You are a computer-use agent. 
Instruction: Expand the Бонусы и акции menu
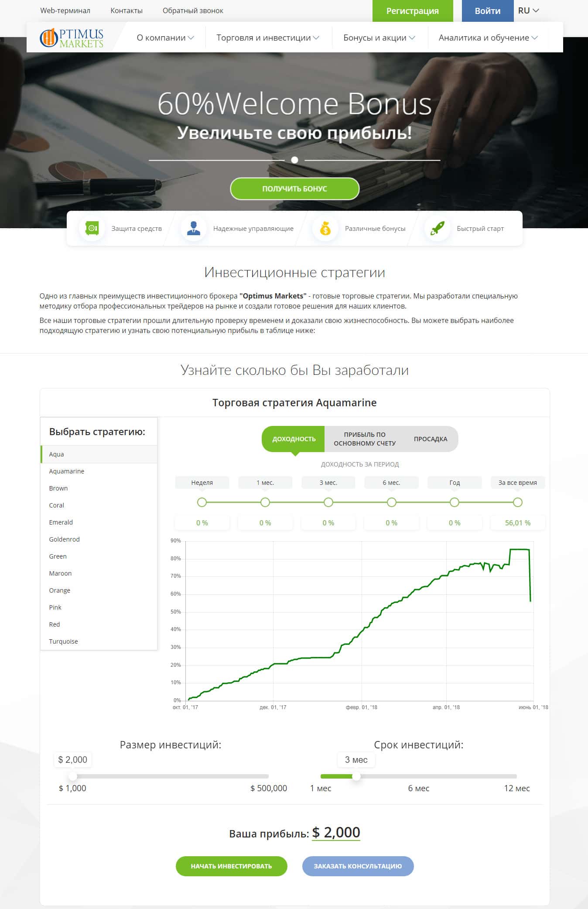pos(379,38)
